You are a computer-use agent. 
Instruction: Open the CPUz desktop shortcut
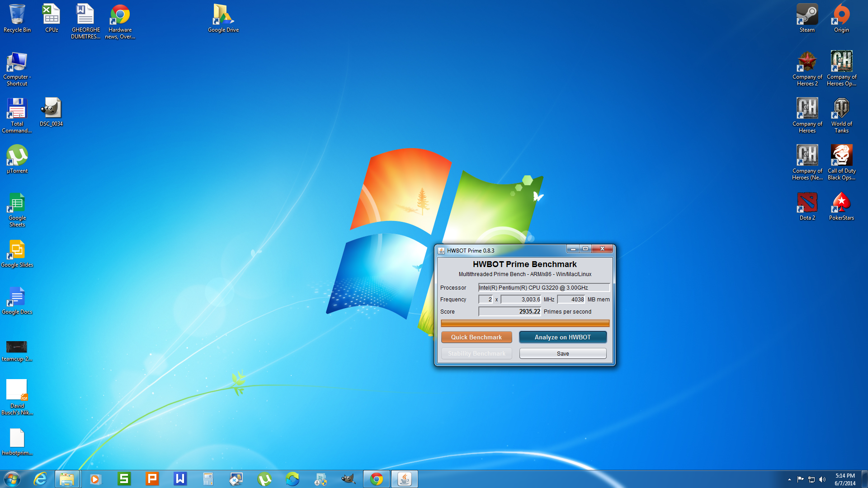[x=51, y=19]
